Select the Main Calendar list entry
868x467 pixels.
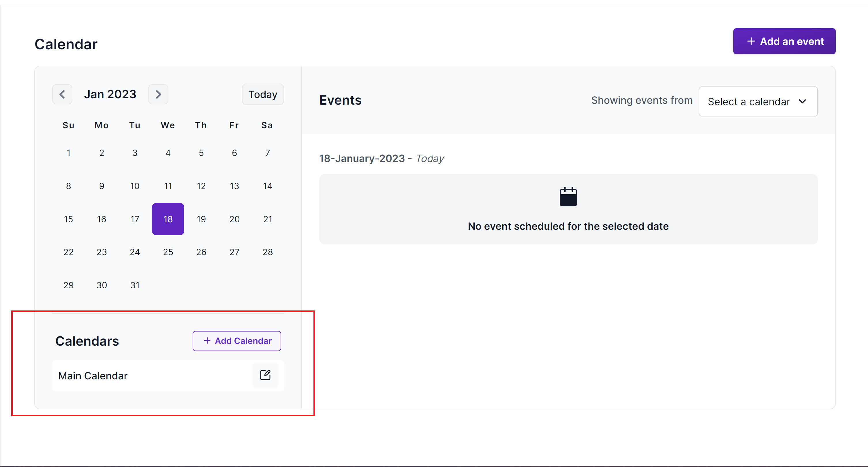93,375
